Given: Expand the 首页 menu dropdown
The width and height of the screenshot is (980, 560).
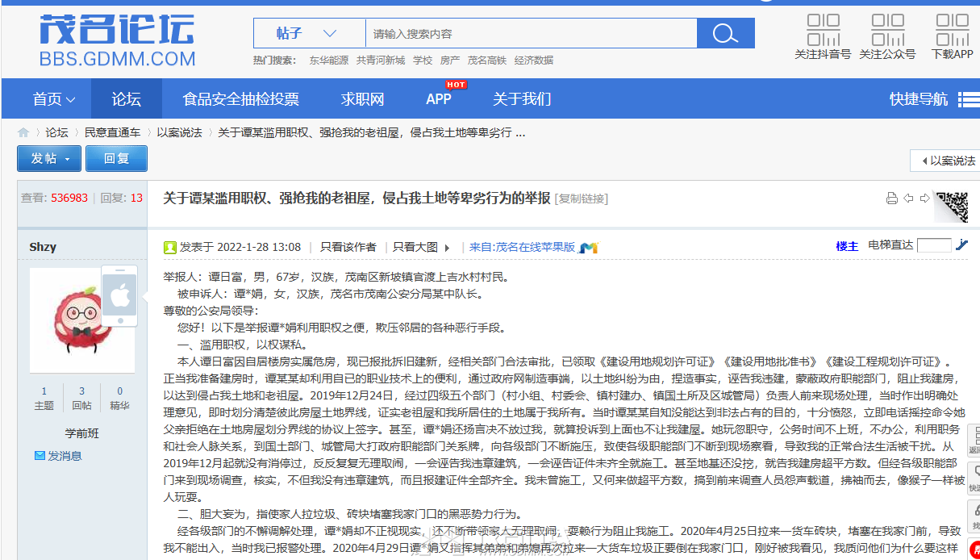Looking at the screenshot, I should click(x=54, y=99).
